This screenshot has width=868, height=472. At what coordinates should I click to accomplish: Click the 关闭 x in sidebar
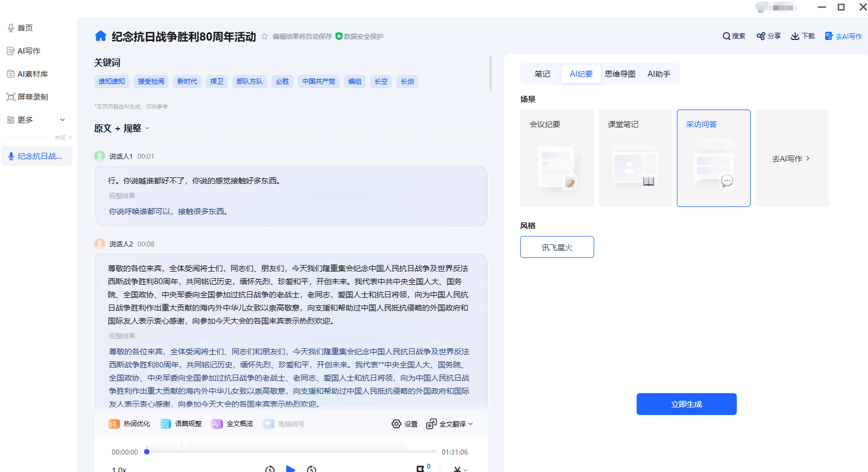(70, 137)
